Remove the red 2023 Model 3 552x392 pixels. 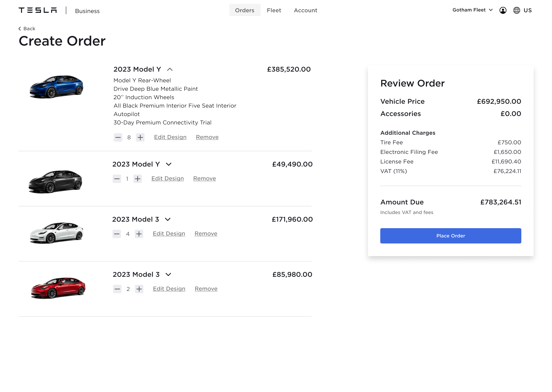206,289
